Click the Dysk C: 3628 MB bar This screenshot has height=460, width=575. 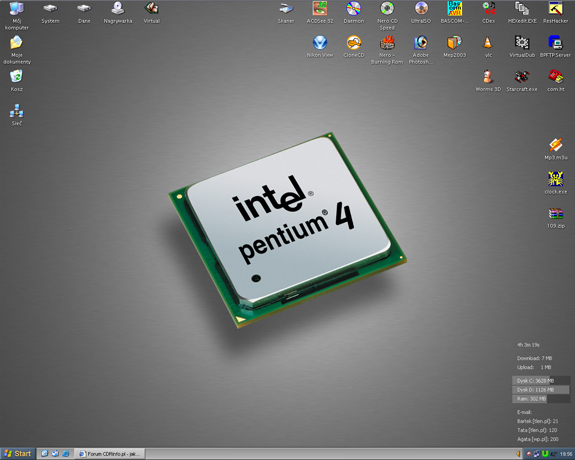point(541,381)
